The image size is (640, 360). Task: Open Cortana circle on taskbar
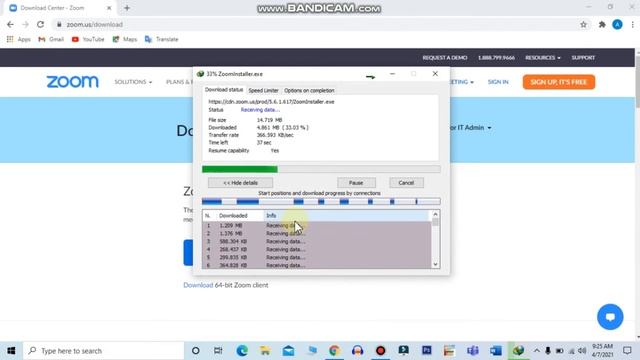coord(196,351)
